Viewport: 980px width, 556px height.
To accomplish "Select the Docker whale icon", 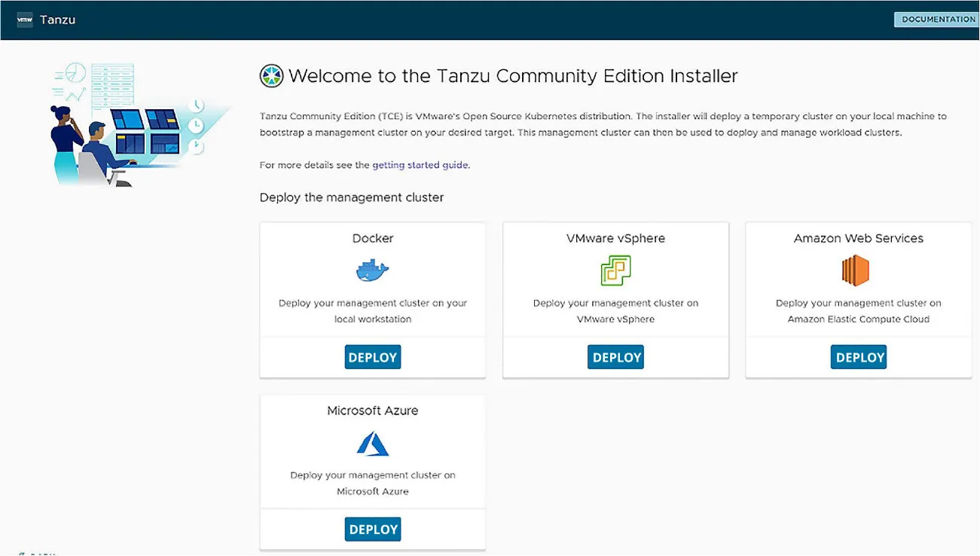I will click(372, 270).
